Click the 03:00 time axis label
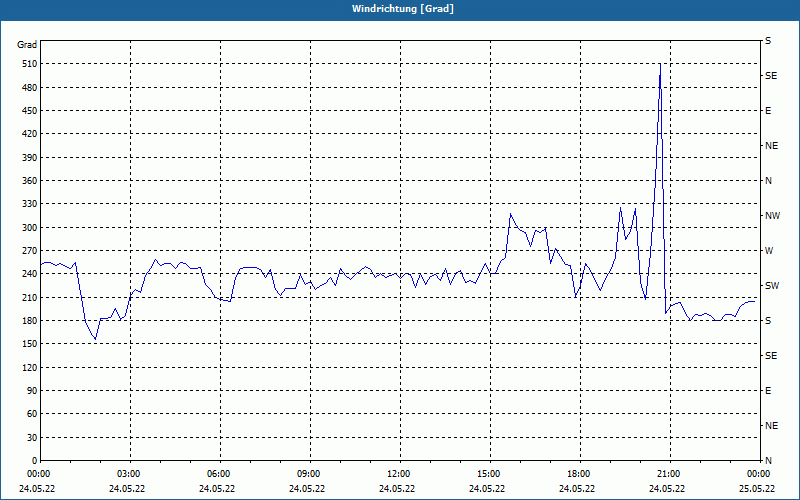Screen dimensions: 800x500 point(130,474)
